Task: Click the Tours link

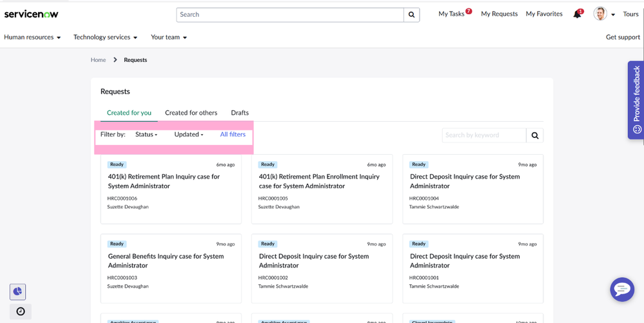Action: 630,14
